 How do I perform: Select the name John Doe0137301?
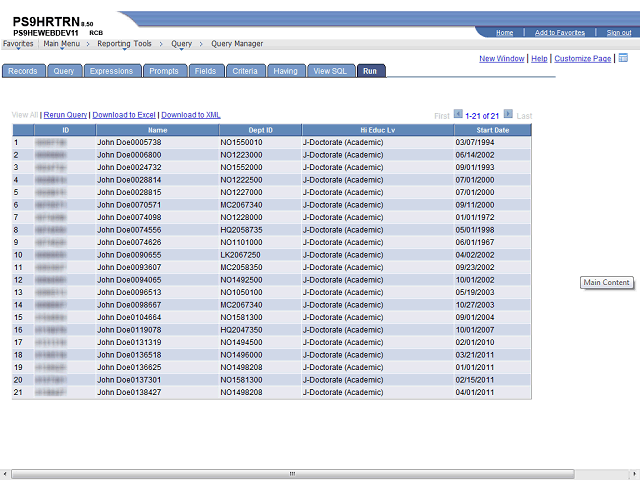(129, 380)
